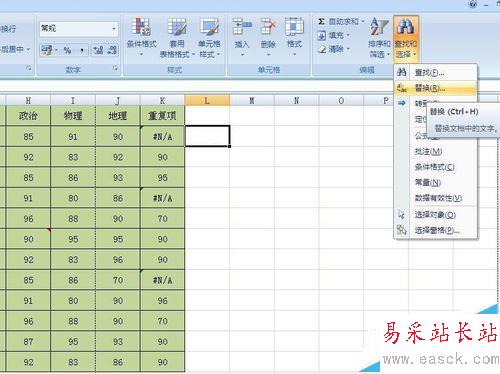Select column header I
The height and width of the screenshot is (374, 500).
[x=73, y=100]
